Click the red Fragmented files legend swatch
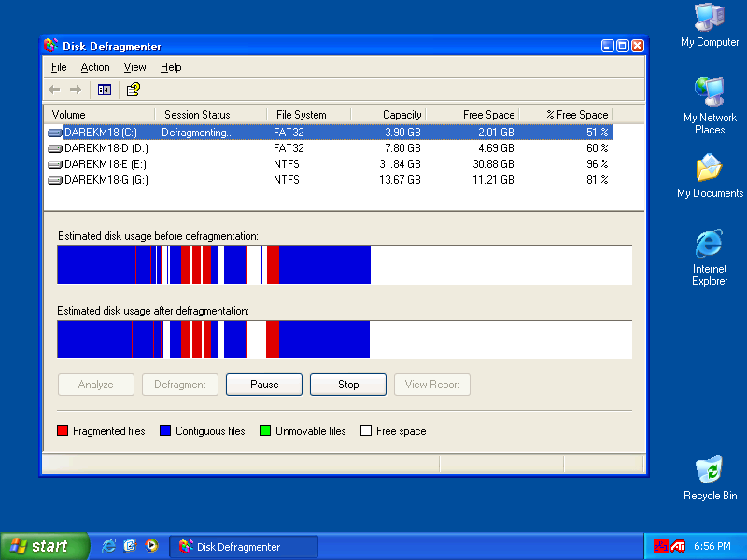The height and width of the screenshot is (560, 747). click(63, 431)
